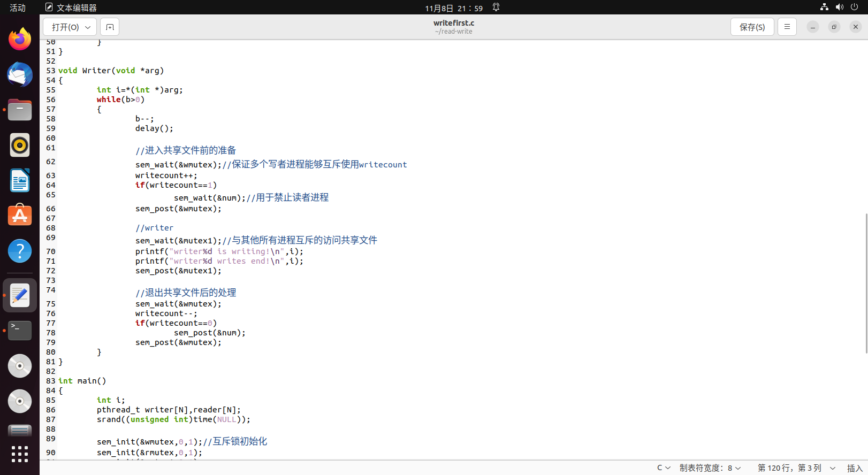Click the 'int i=*(int *)arg;' line
Viewport: 868px width, 475px height.
(x=140, y=90)
